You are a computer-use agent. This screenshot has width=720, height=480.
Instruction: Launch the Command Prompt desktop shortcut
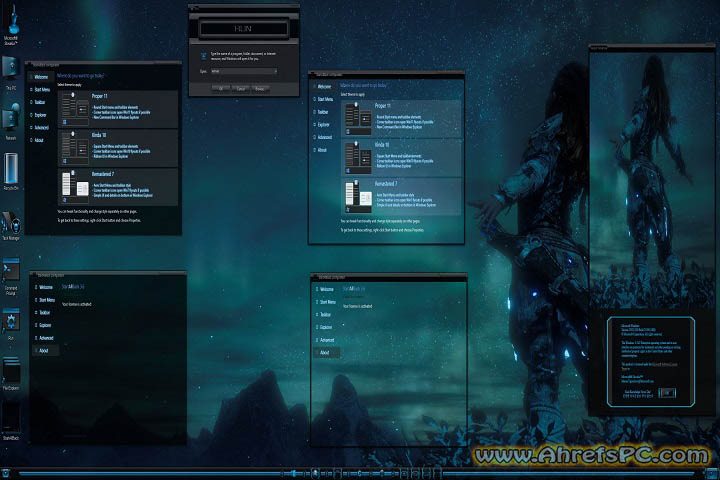click(11, 276)
